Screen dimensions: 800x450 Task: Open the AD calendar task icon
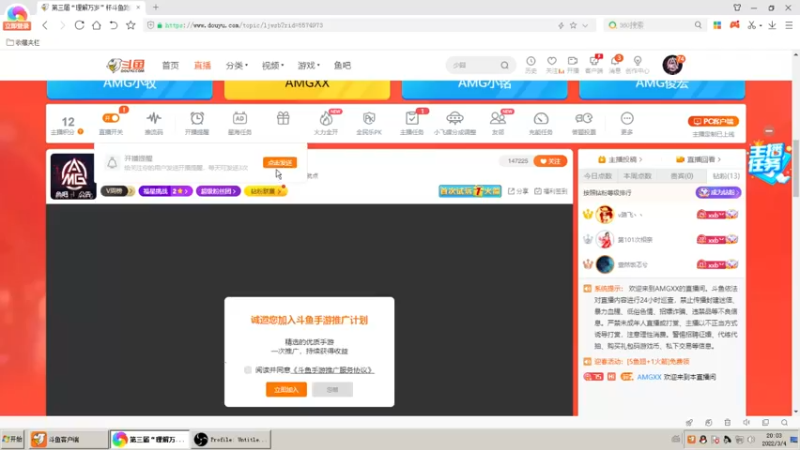coord(239,119)
